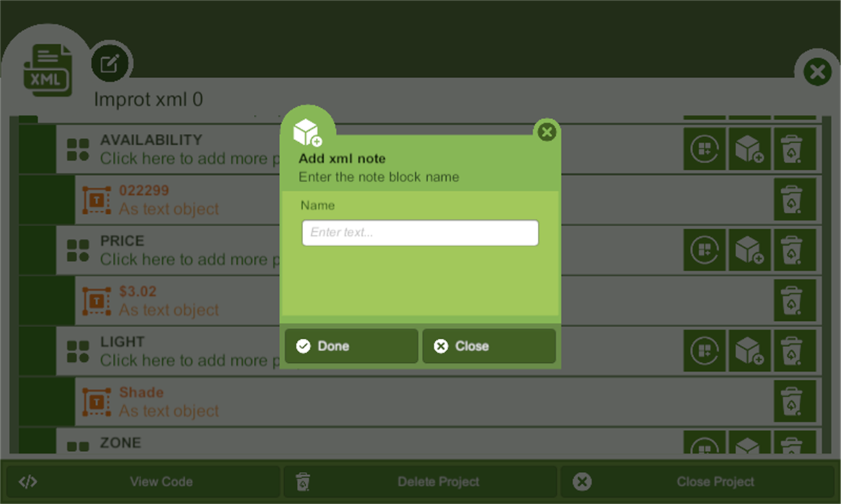This screenshot has height=504, width=841.
Task: Delete the PRICE block using its trash icon
Action: [795, 250]
